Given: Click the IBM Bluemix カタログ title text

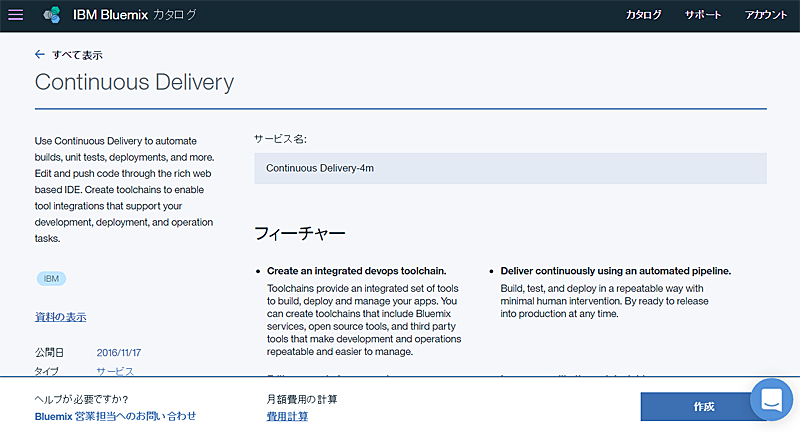Looking at the screenshot, I should point(135,15).
